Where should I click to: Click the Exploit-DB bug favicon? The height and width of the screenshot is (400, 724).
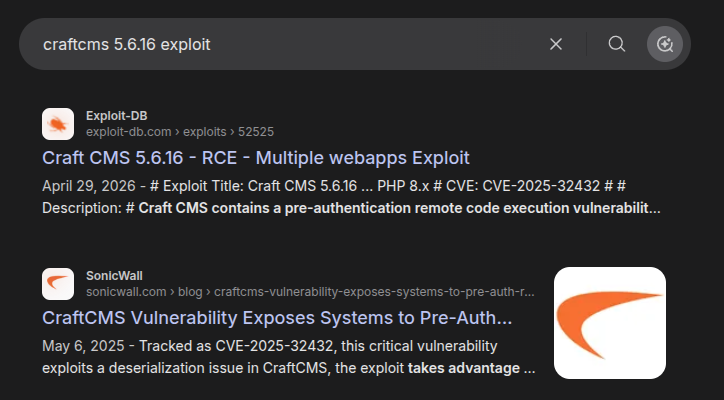(58, 124)
